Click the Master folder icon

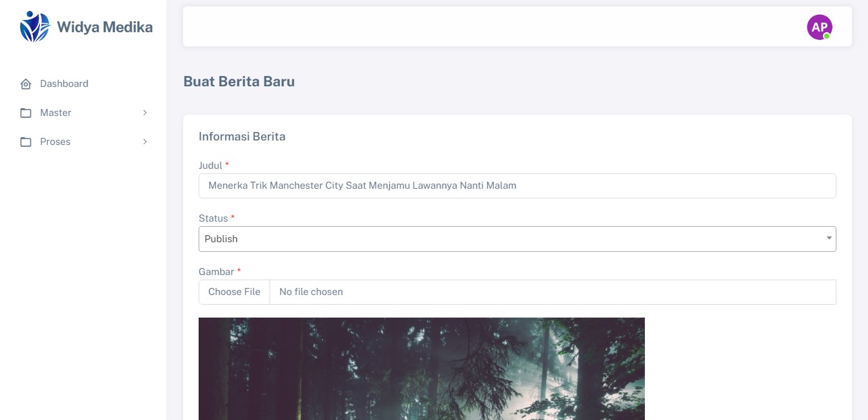26,113
